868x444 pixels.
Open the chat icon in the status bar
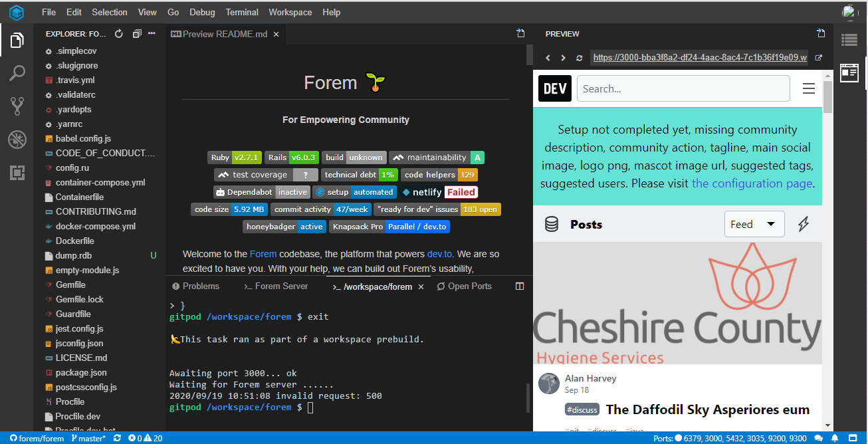tap(817, 438)
